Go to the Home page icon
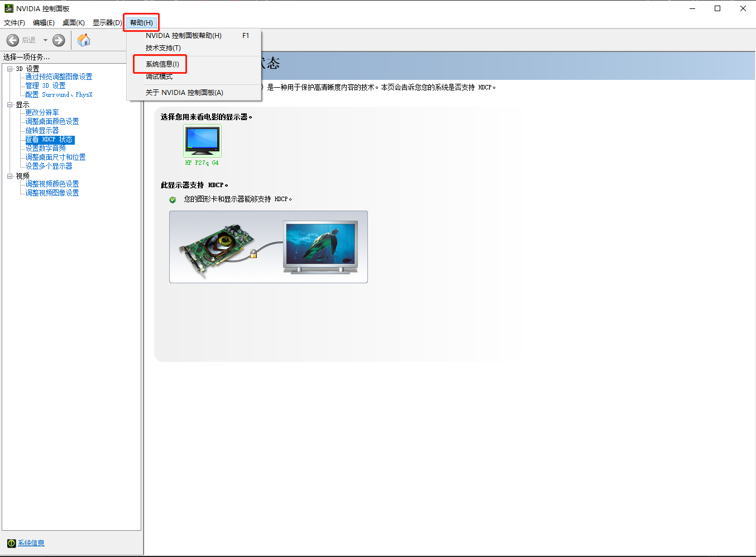Image resolution: width=756 pixels, height=557 pixels. pos(84,40)
